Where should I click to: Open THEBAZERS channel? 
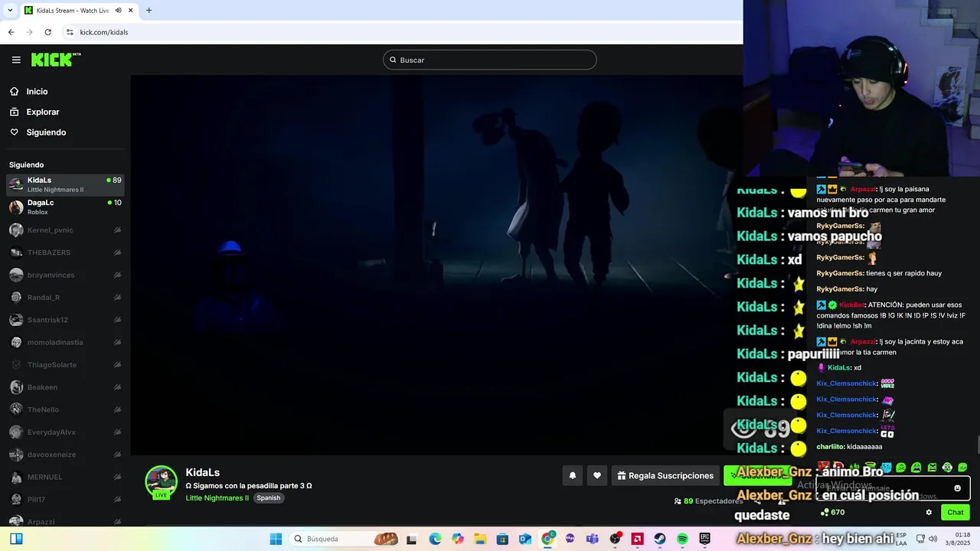pyautogui.click(x=65, y=253)
